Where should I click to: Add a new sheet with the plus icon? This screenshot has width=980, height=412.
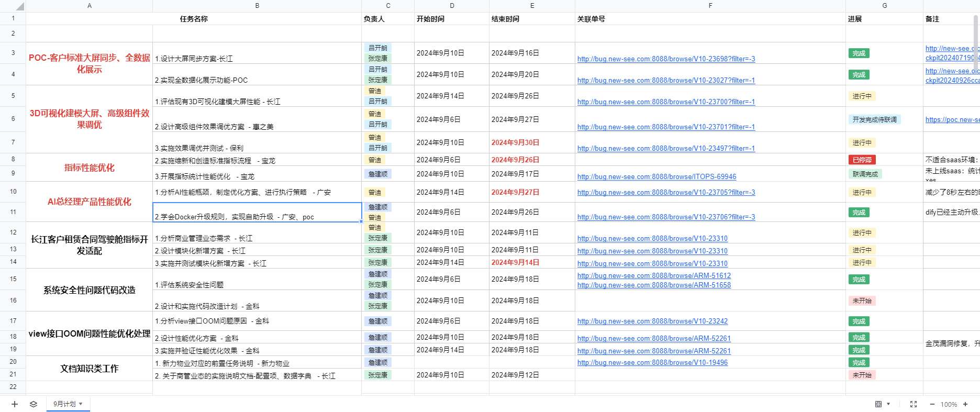click(15, 404)
